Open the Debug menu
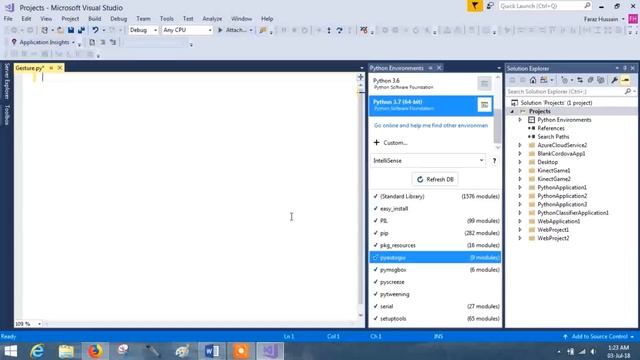The width and height of the screenshot is (640, 360). [x=118, y=19]
